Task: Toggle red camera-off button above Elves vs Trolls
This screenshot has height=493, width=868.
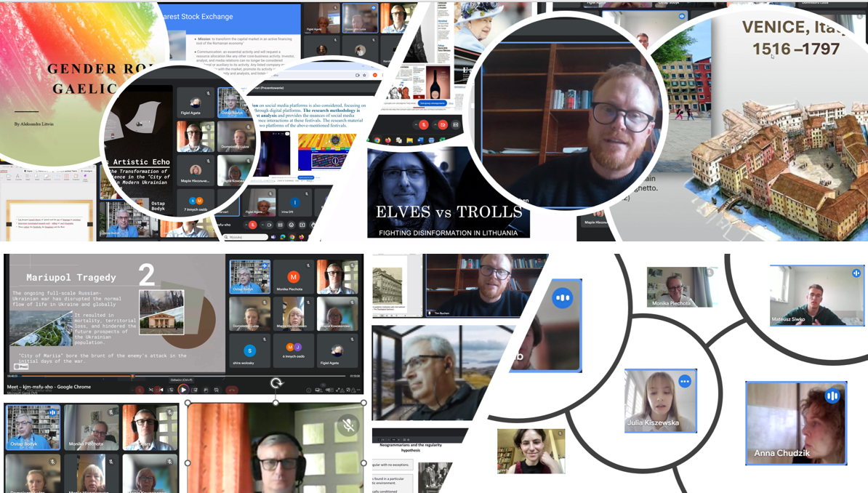Action: pos(443,124)
